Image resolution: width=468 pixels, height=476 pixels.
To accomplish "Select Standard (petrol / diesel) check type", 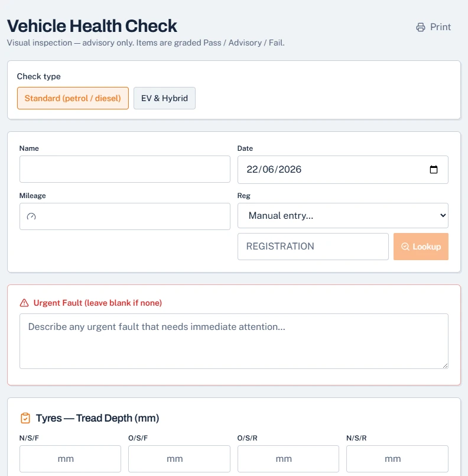I will pyautogui.click(x=73, y=98).
